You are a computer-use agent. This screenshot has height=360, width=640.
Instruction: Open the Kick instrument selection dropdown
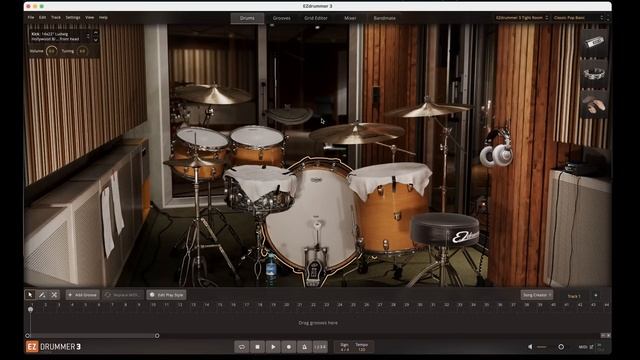[60, 37]
